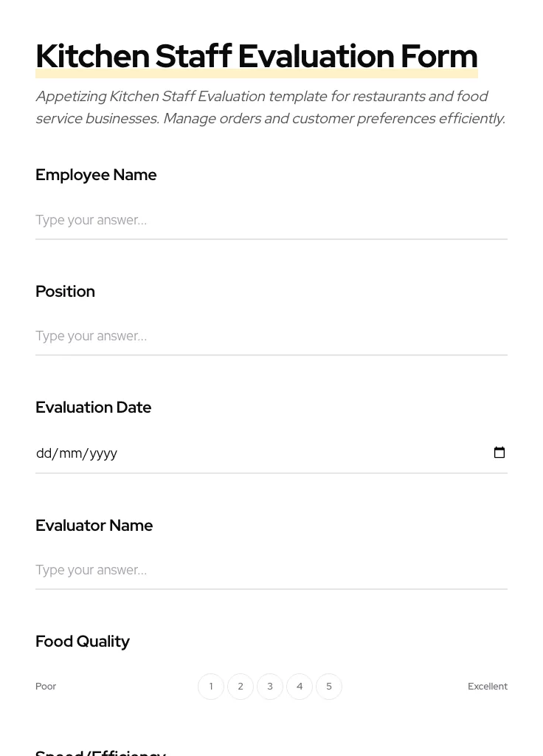
Task: Open the calendar date picker icon
Action: (x=499, y=453)
